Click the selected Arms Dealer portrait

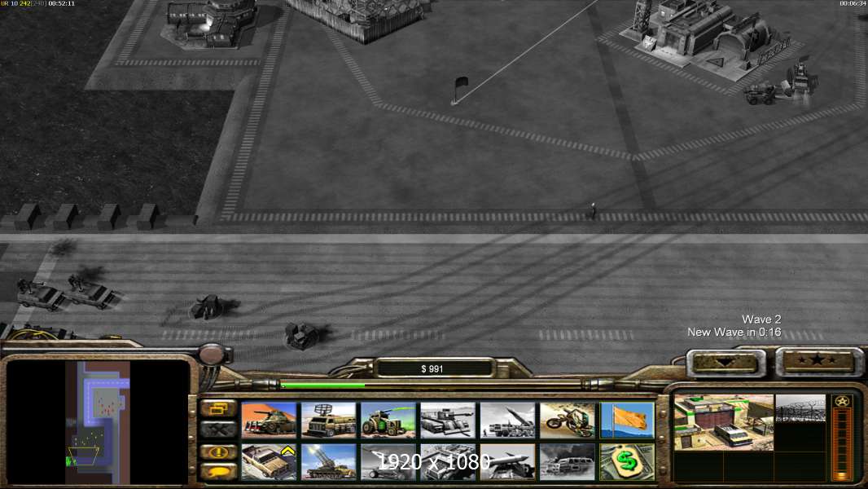[724, 422]
